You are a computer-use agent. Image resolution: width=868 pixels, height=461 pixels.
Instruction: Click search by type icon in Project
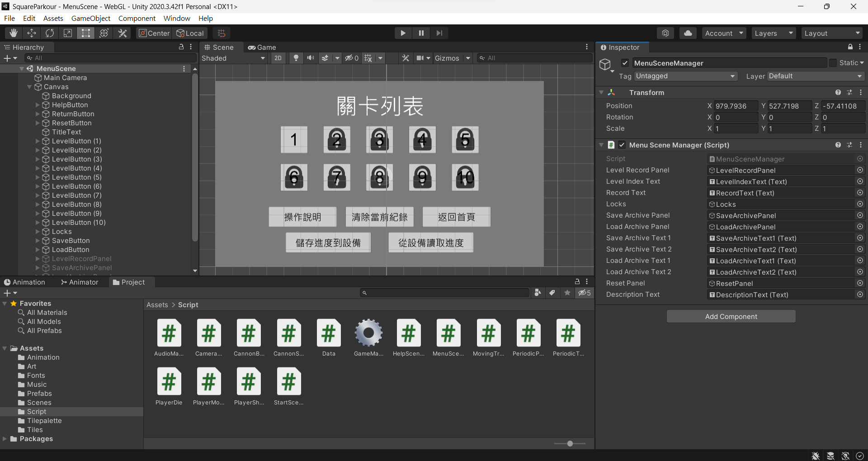pyautogui.click(x=538, y=293)
